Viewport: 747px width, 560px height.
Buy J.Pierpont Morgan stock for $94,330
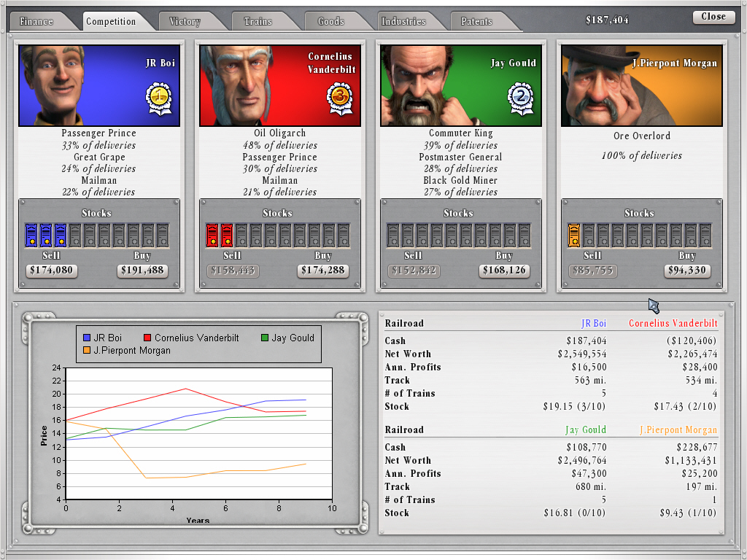pyautogui.click(x=687, y=271)
